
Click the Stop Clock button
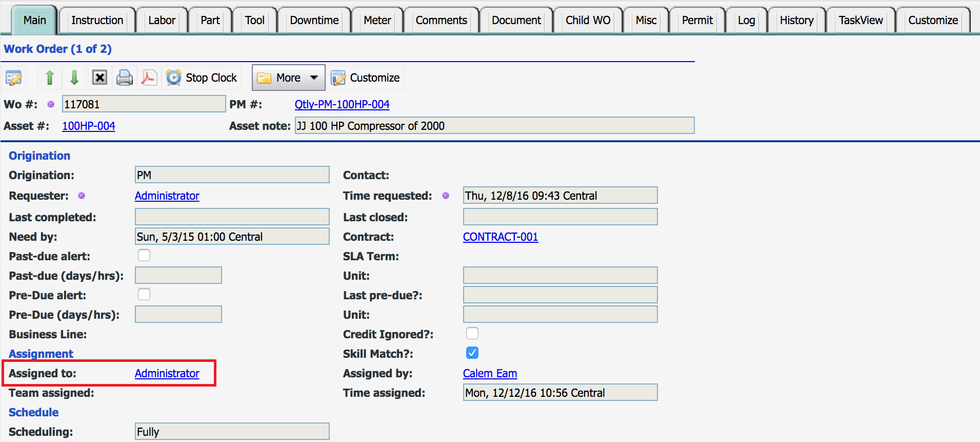pyautogui.click(x=202, y=78)
